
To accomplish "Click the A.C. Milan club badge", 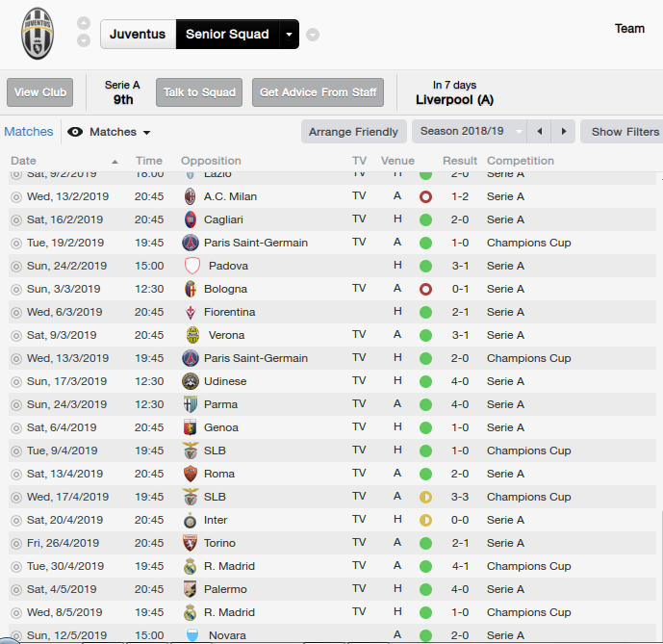I will coord(191,196).
